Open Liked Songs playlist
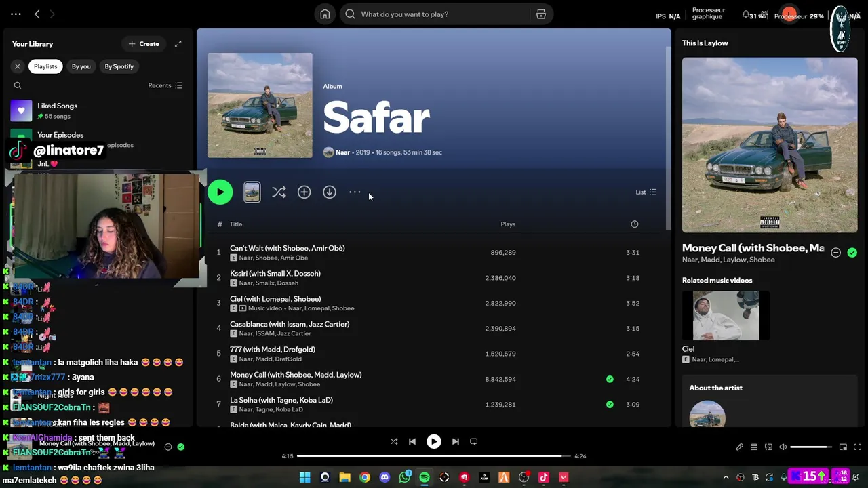This screenshot has width=868, height=488. [x=98, y=110]
